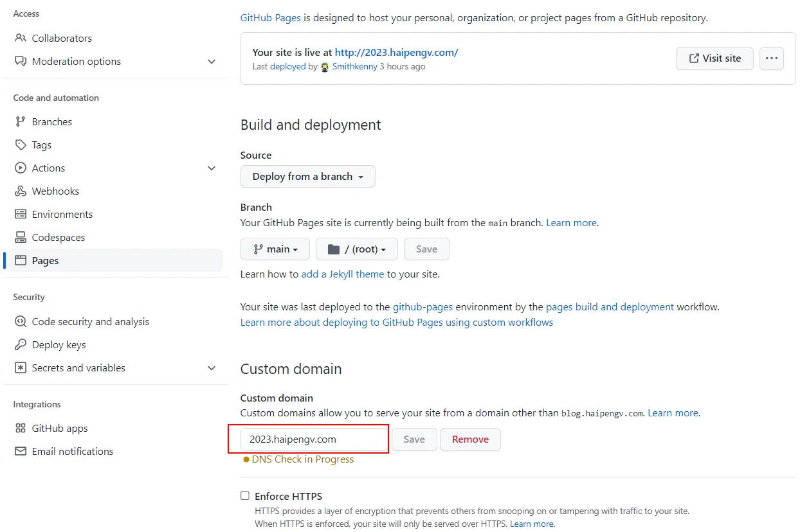This screenshot has height=532, width=800.
Task: Click into the custom domain text field
Action: click(x=314, y=439)
